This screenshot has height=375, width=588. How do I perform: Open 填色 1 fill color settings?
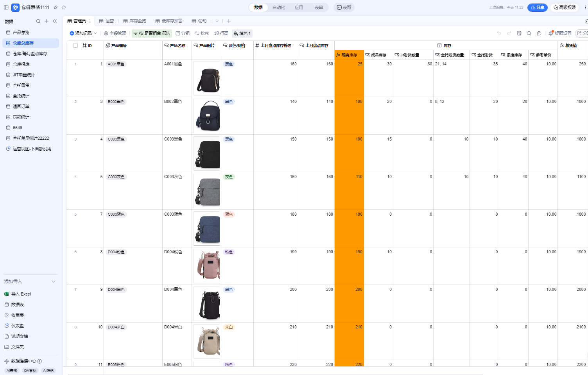[x=242, y=33]
